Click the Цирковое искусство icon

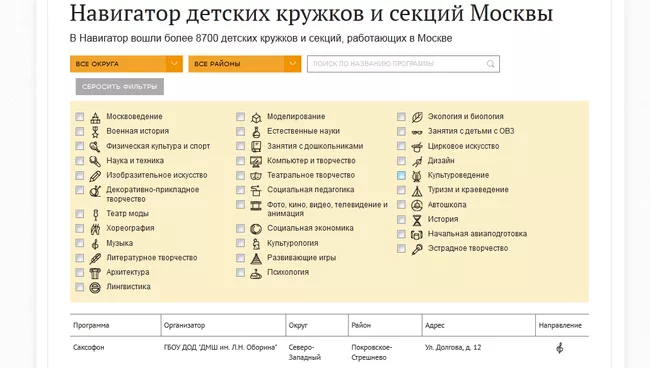417,147
